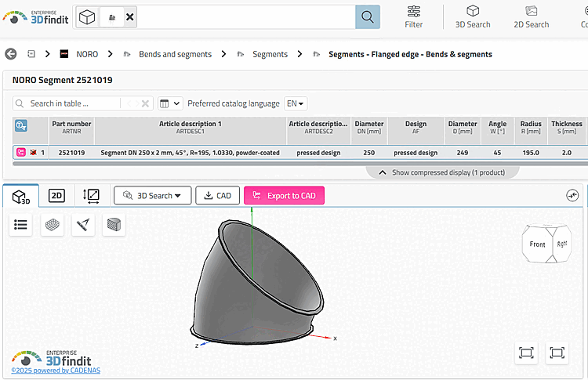Click Right face of view cube
This screenshot has width=588, height=380.
(562, 244)
